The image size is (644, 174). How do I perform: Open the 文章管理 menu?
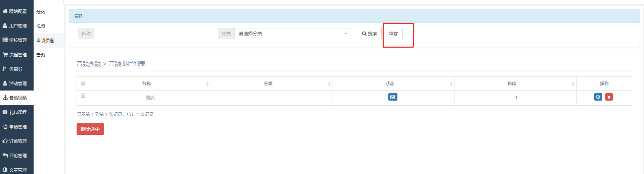tap(17, 170)
